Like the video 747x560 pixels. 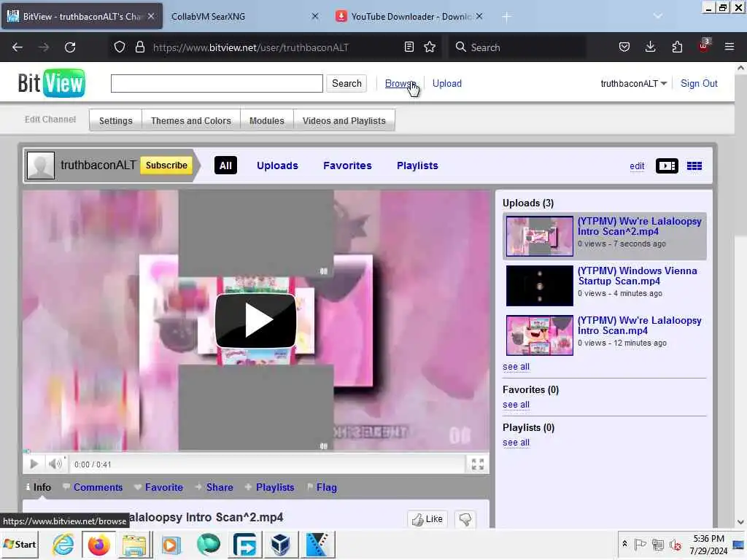427,519
